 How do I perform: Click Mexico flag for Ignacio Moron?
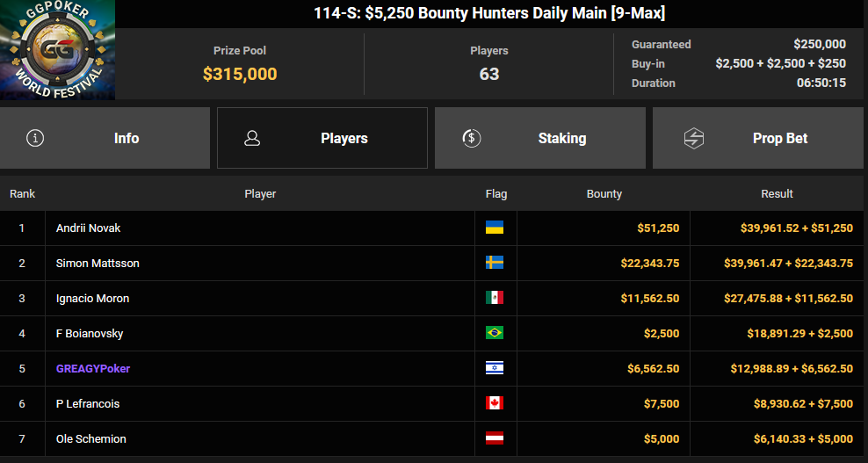point(495,298)
